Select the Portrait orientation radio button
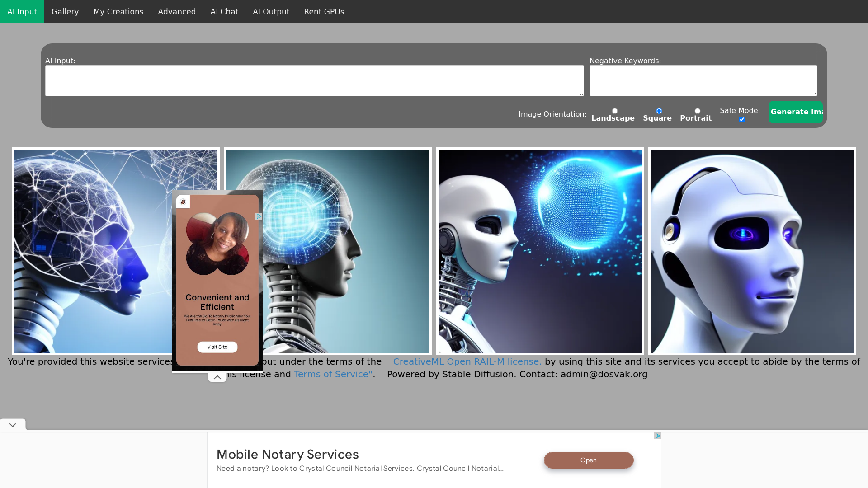 pos(698,111)
